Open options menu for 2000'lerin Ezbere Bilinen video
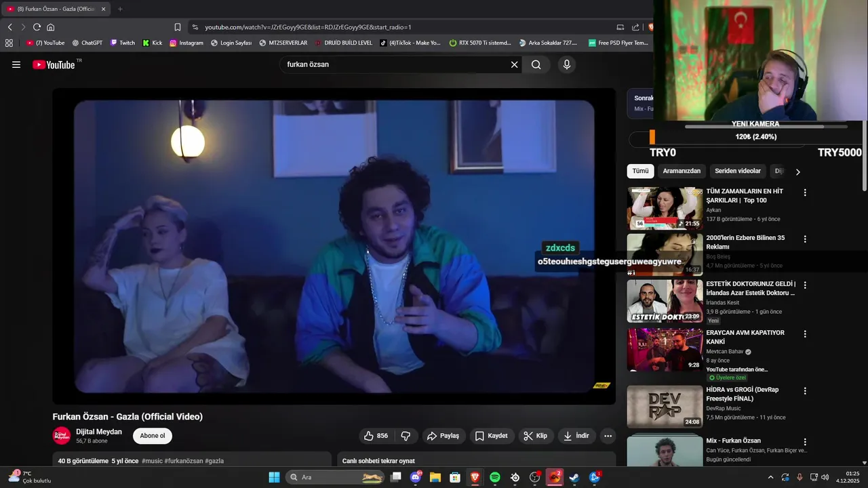Viewport: 868px width, 488px height. click(x=805, y=239)
